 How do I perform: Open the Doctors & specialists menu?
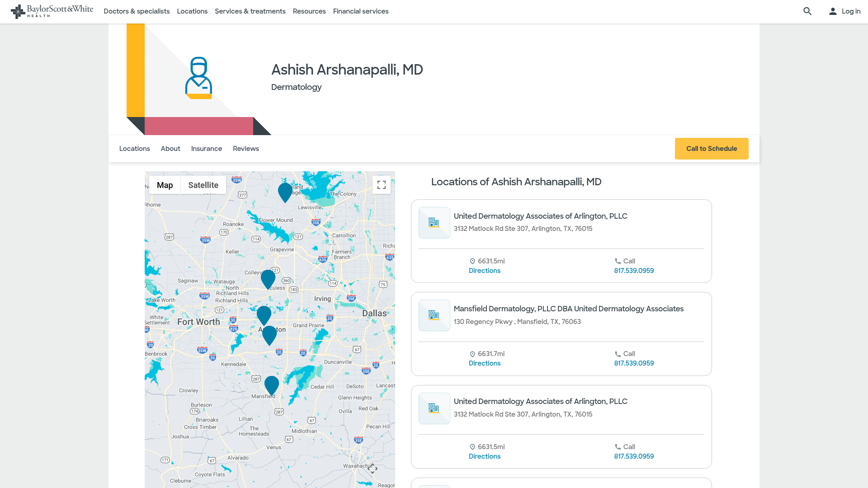click(x=137, y=11)
